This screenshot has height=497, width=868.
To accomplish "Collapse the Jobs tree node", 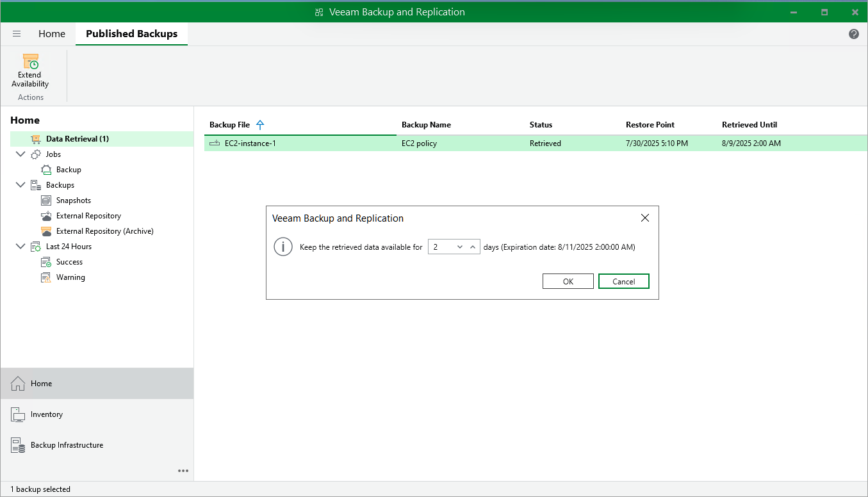I will point(20,154).
